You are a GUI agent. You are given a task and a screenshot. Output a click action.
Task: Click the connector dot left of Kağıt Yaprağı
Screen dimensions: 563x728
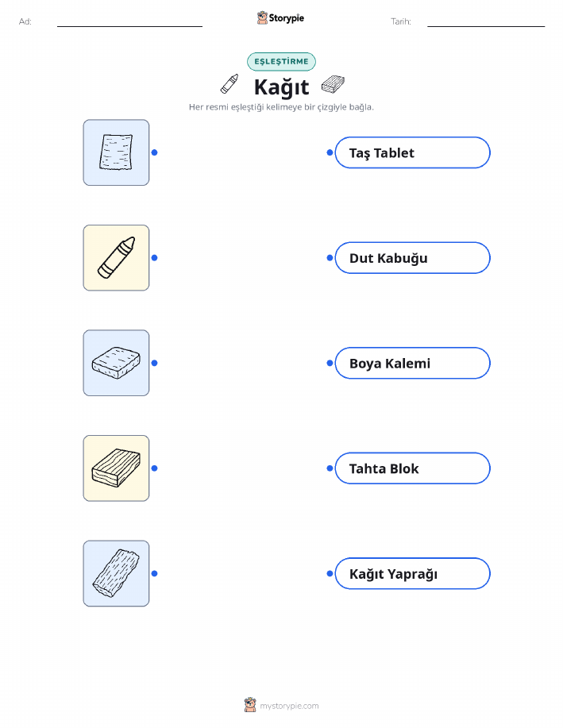[330, 573]
